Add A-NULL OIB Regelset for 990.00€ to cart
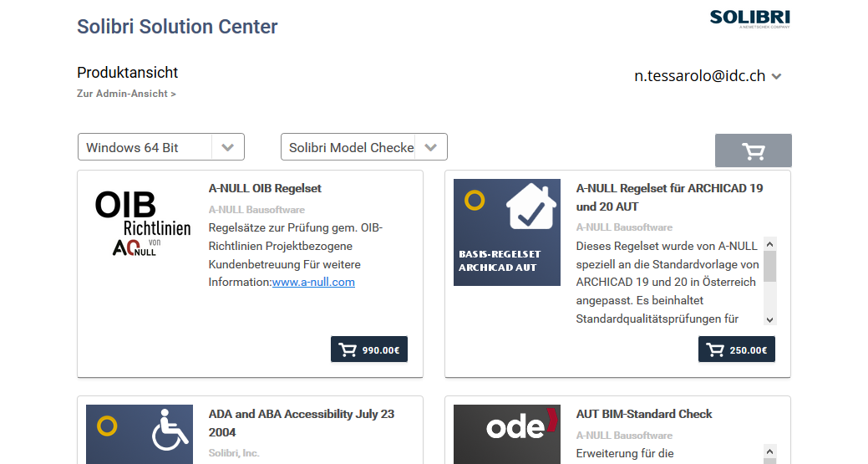 [369, 349]
